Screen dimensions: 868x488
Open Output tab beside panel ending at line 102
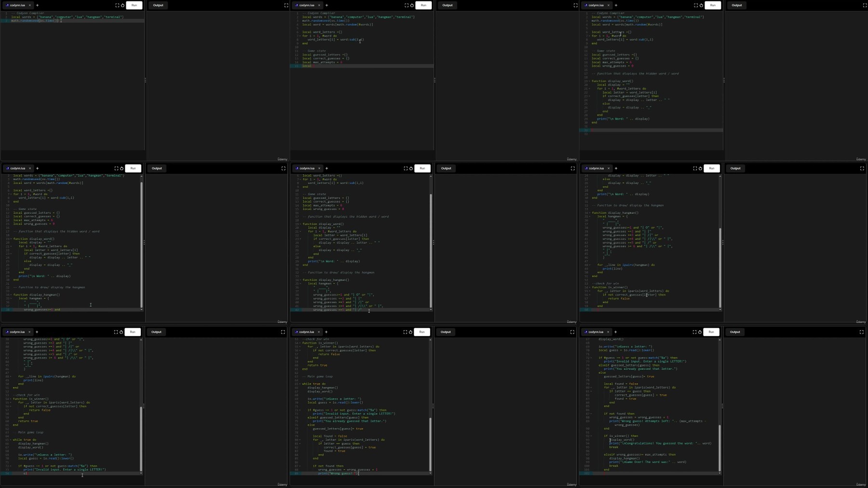click(735, 332)
